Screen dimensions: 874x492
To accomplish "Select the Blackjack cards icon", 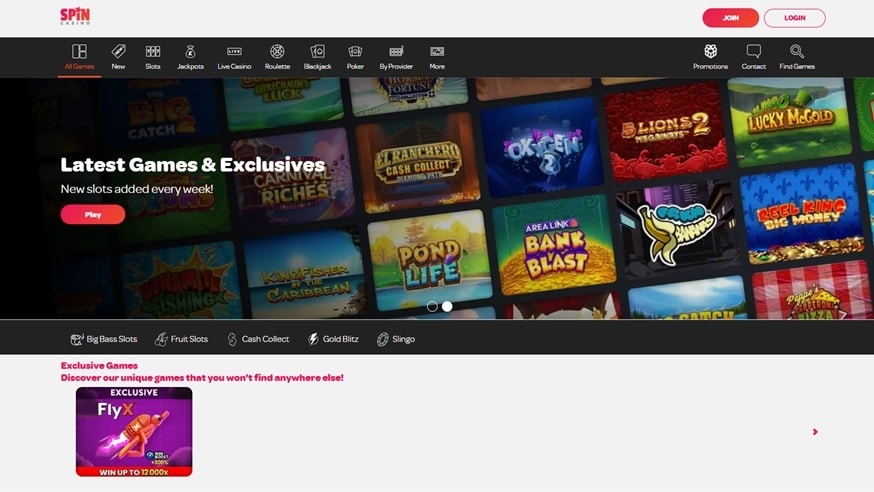I will (x=318, y=51).
